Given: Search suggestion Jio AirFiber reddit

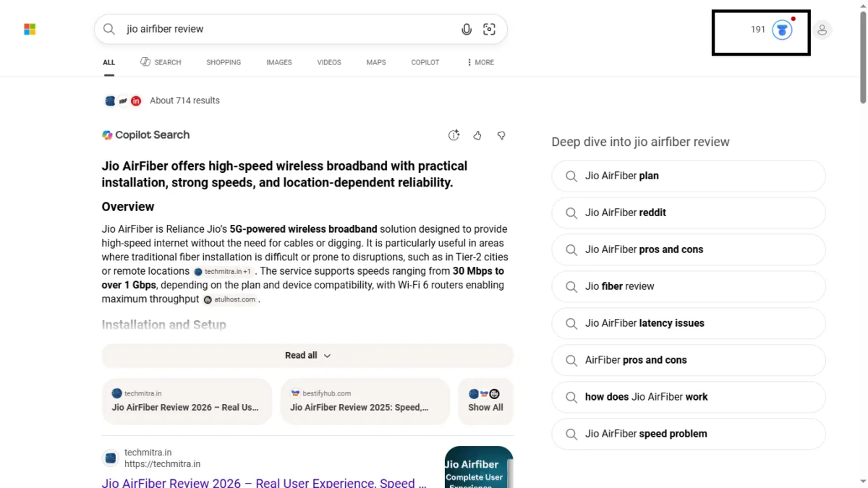Looking at the screenshot, I should tap(688, 213).
